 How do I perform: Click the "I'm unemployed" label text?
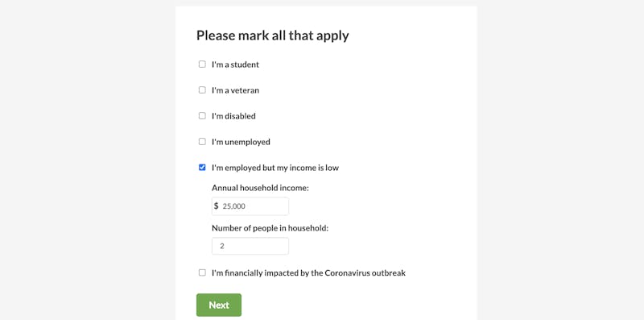tap(241, 142)
